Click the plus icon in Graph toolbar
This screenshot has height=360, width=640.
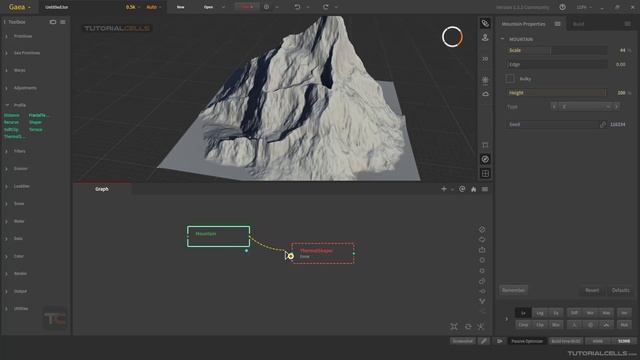(444, 189)
